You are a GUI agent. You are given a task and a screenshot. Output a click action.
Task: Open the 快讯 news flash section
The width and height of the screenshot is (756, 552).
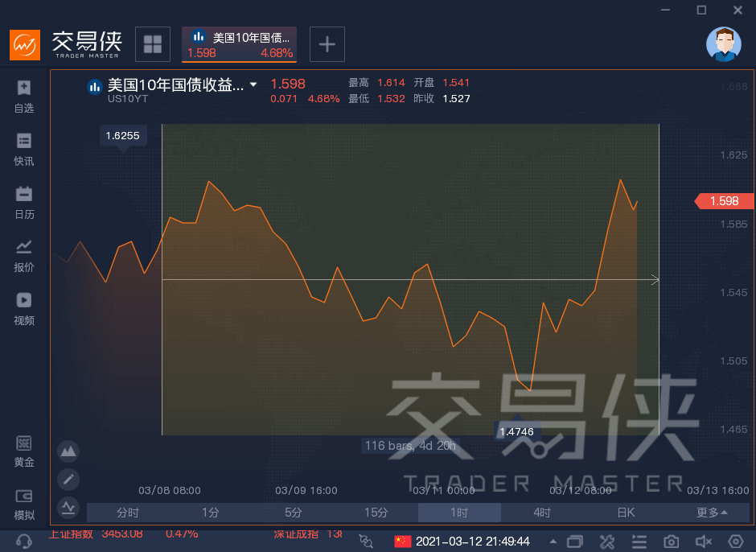tap(24, 150)
